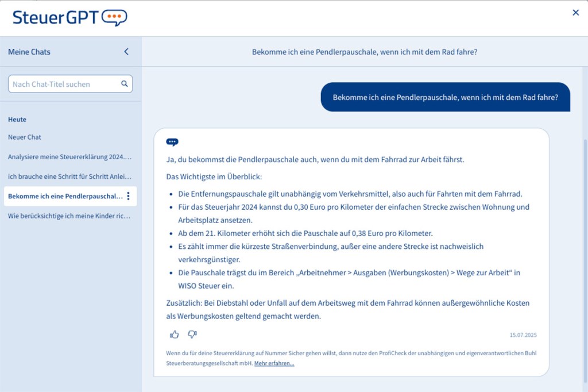Click the thumbs up feedback icon
Viewport: 588px width, 392px height.
175,335
